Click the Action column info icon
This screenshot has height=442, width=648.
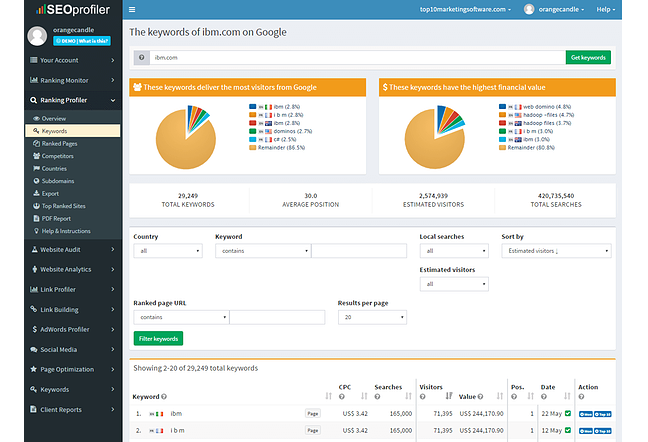581,397
